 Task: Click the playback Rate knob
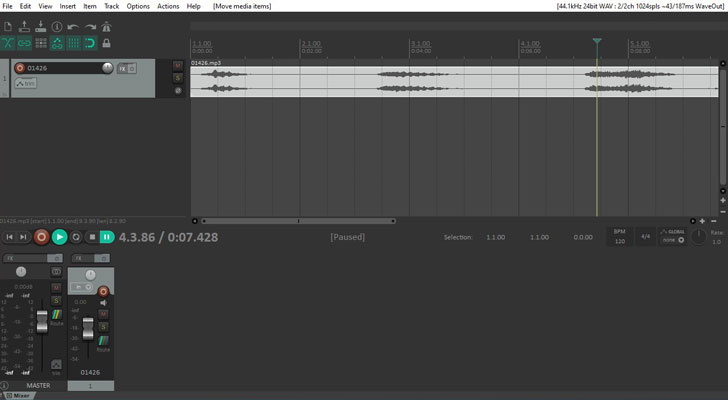pyautogui.click(x=698, y=236)
